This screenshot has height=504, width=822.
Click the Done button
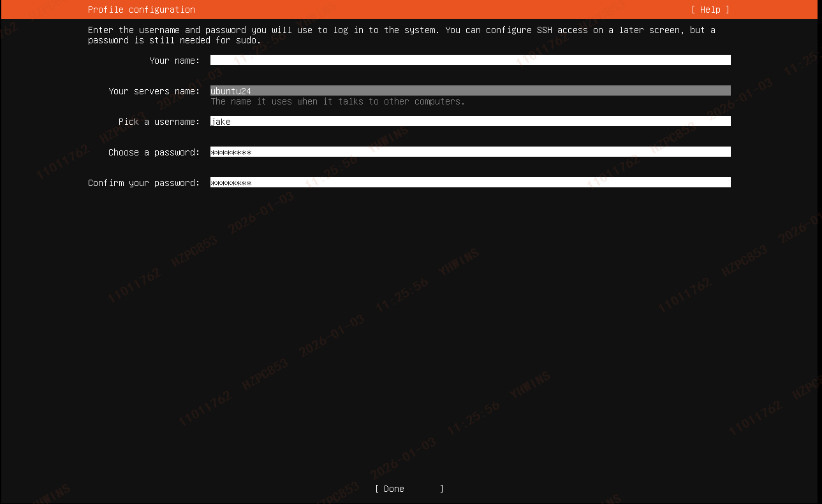point(409,489)
